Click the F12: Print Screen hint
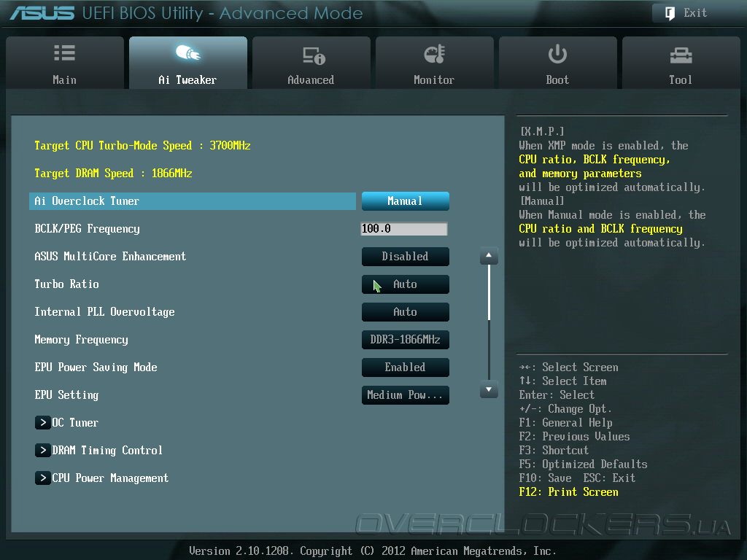Screen dimensions: 747x560 [569, 492]
